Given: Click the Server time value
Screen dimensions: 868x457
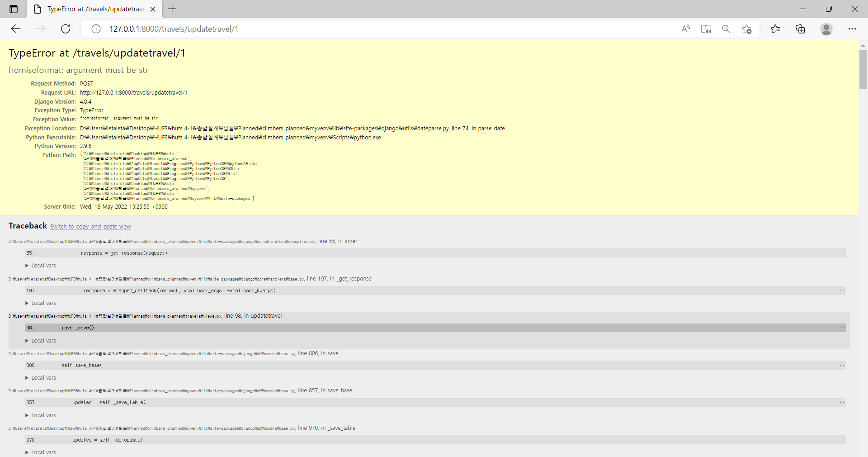Looking at the screenshot, I should pyautogui.click(x=123, y=207).
